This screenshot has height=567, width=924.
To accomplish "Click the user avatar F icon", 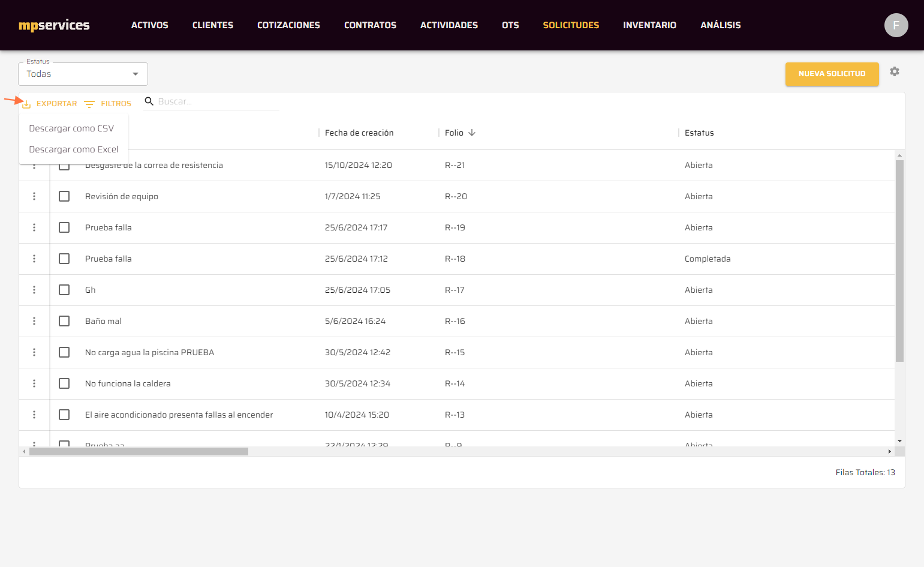I will tap(896, 25).
